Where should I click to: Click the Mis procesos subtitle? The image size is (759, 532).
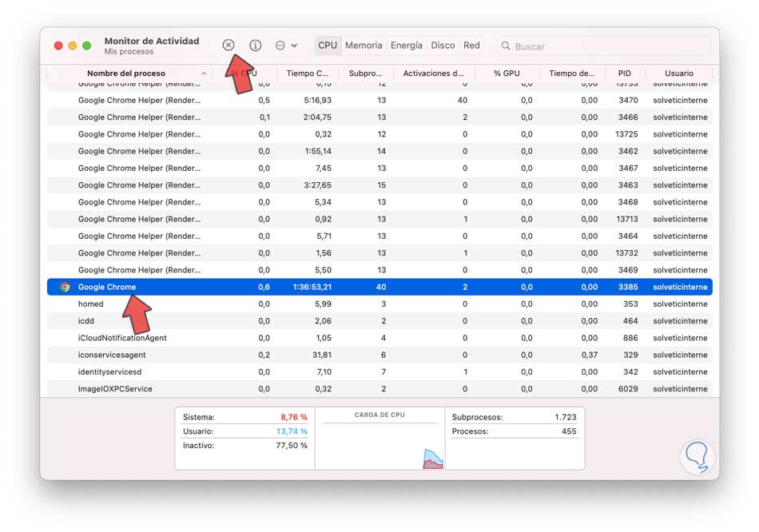tap(129, 51)
